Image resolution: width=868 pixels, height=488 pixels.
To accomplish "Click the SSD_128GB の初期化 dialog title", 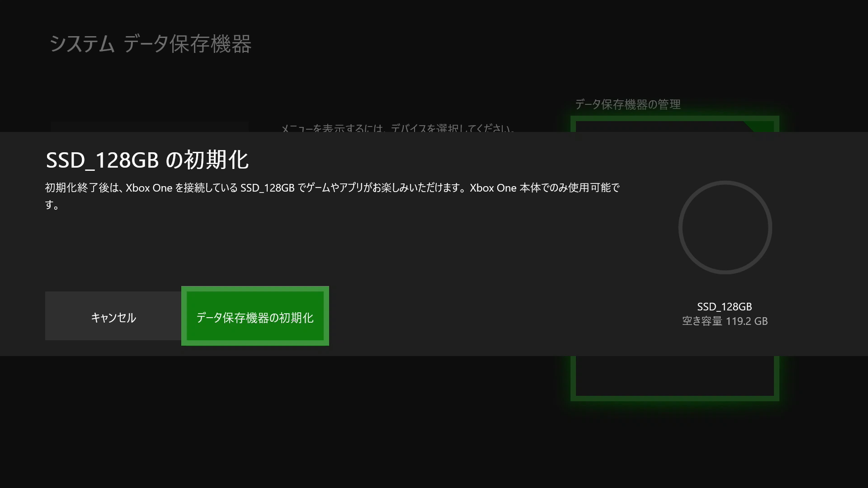I will (x=147, y=160).
